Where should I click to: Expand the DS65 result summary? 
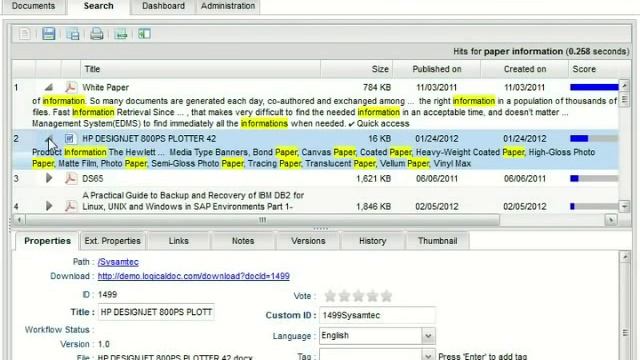[49, 178]
